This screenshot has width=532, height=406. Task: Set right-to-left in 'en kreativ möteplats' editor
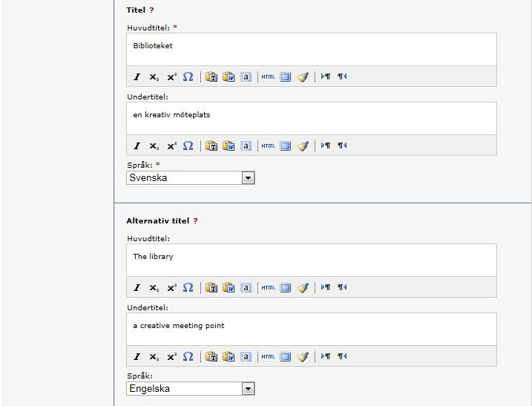pos(342,145)
